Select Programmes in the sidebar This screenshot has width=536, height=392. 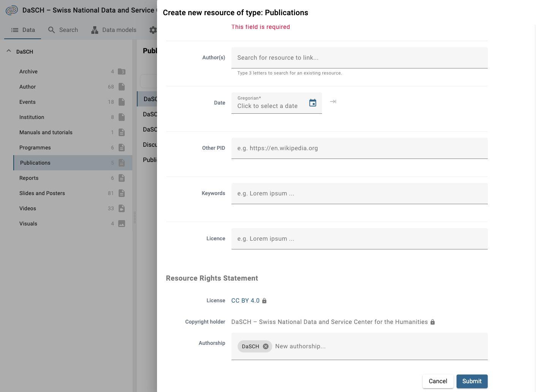[73, 148]
